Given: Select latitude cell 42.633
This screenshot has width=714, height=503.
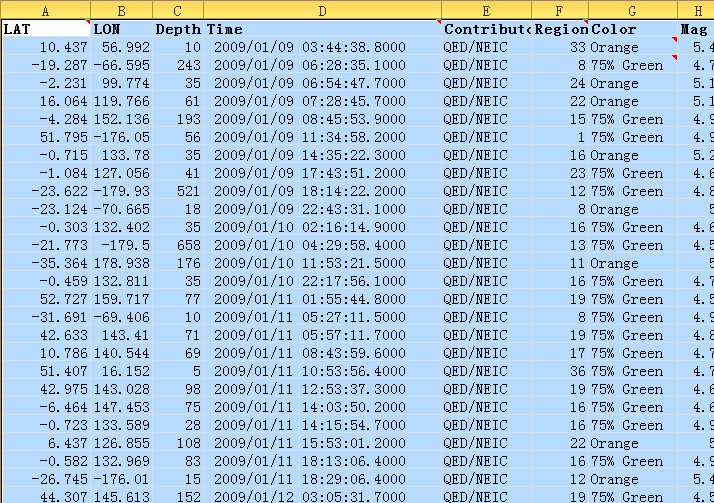Looking at the screenshot, I should (46, 335).
